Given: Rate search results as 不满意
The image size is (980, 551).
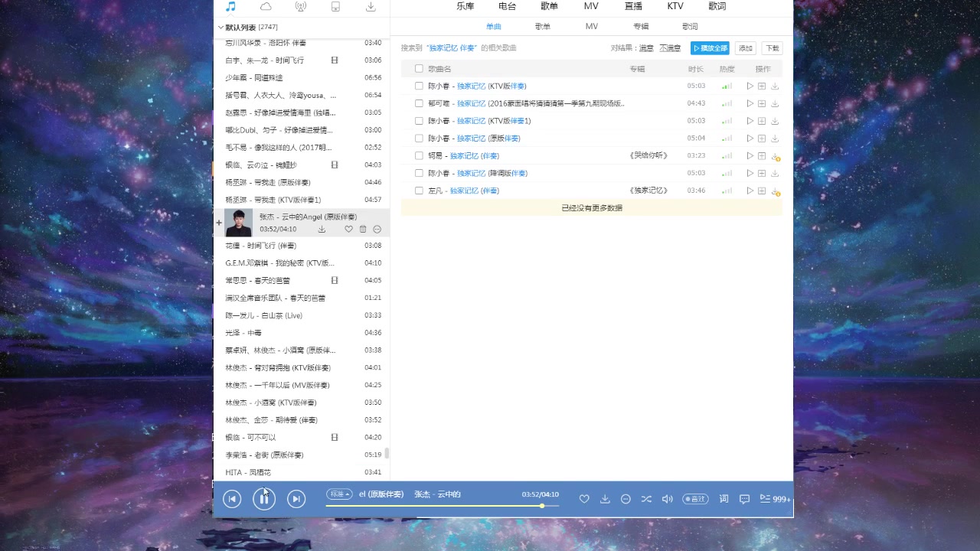Looking at the screenshot, I should coord(670,48).
